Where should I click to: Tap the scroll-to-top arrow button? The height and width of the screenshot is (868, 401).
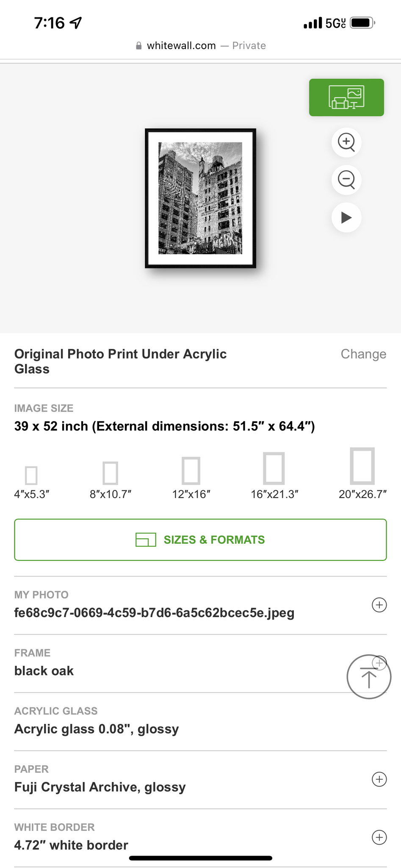click(x=369, y=677)
